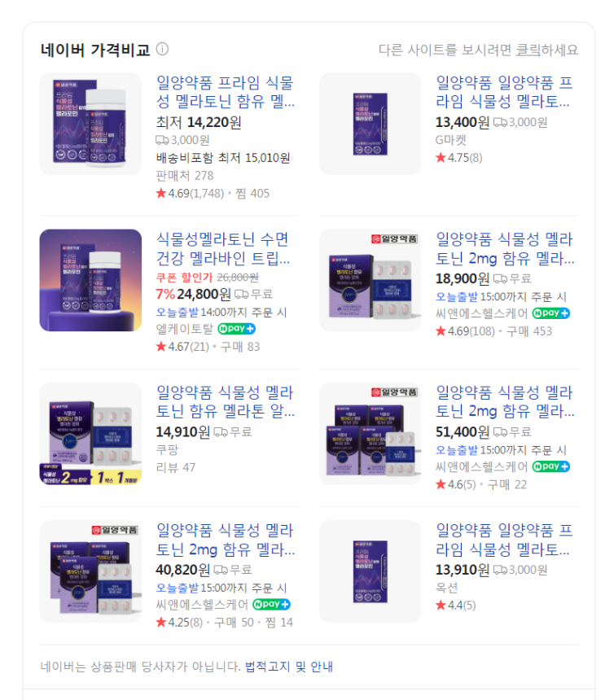The height and width of the screenshot is (700, 605).
Task: Click star rating 4.69 with 1,748 reviews
Action: point(190,193)
